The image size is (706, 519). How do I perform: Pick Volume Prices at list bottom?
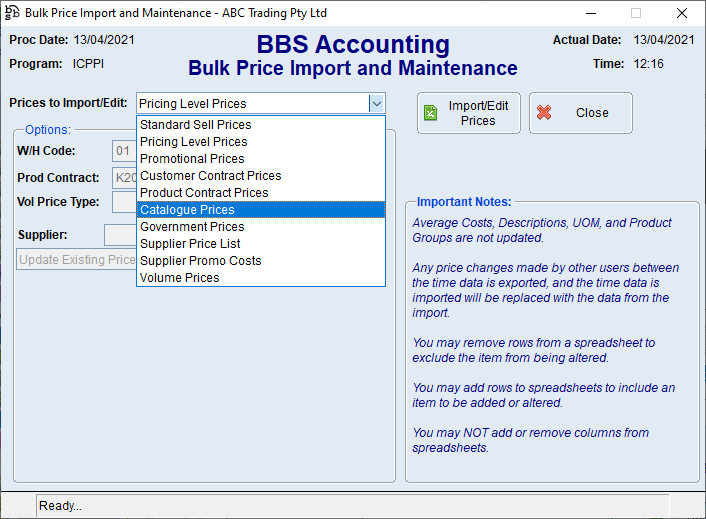[x=180, y=278]
